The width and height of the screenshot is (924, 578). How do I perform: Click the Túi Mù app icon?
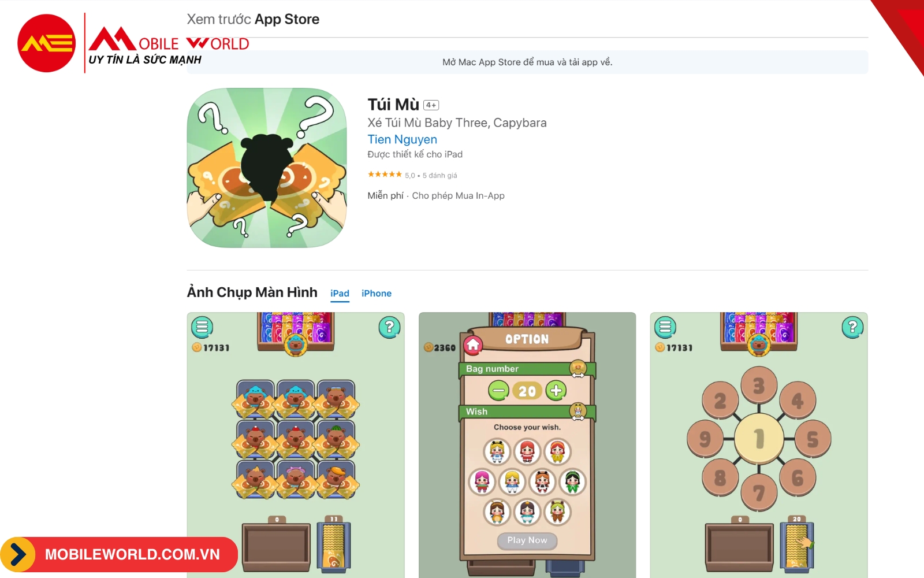click(x=267, y=168)
